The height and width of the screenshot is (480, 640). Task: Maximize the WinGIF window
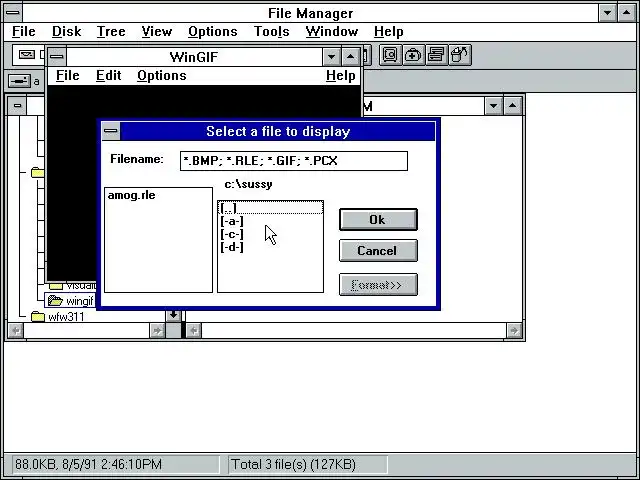pos(350,57)
